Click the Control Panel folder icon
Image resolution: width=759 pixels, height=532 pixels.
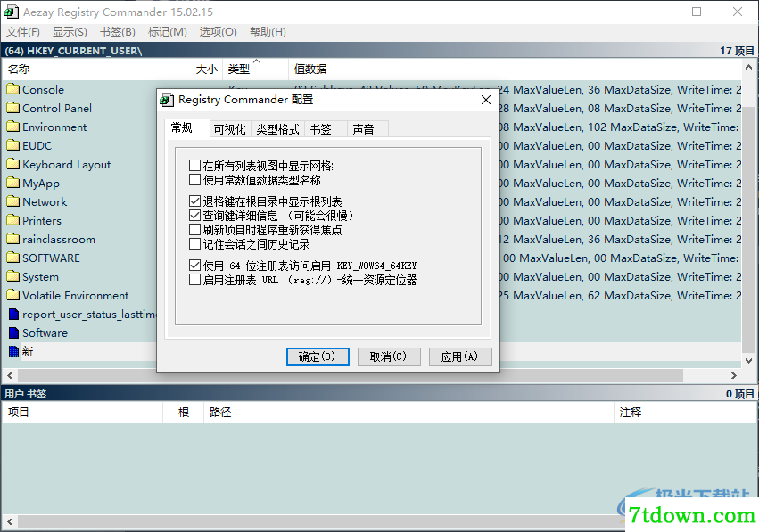pos(13,109)
